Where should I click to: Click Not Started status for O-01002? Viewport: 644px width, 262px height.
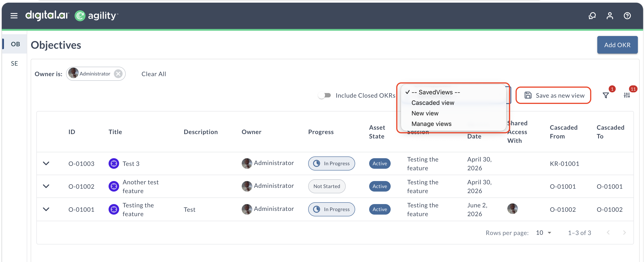point(327,186)
